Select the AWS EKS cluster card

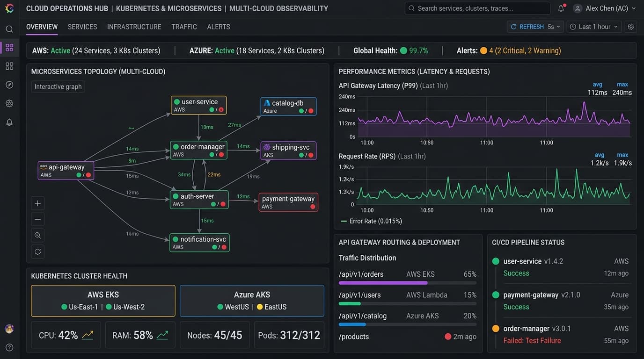[103, 301]
